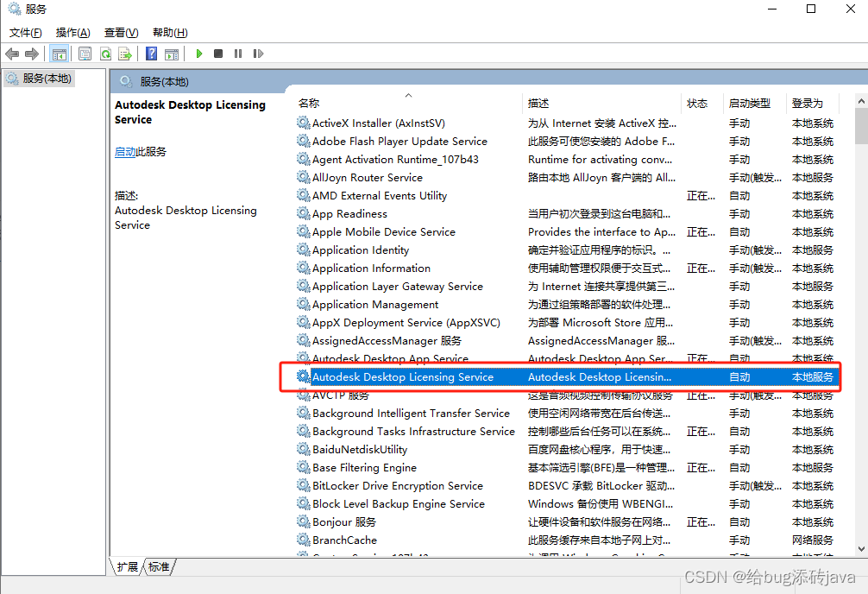The image size is (868, 594).
Task: Toggle the action pane toolbar icon
Action: [173, 54]
